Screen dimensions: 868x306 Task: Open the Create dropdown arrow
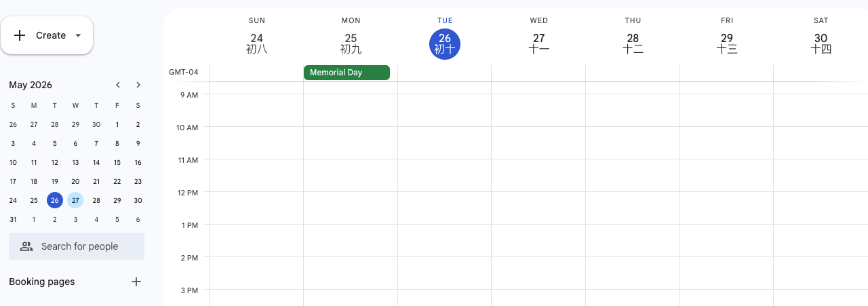pos(78,35)
